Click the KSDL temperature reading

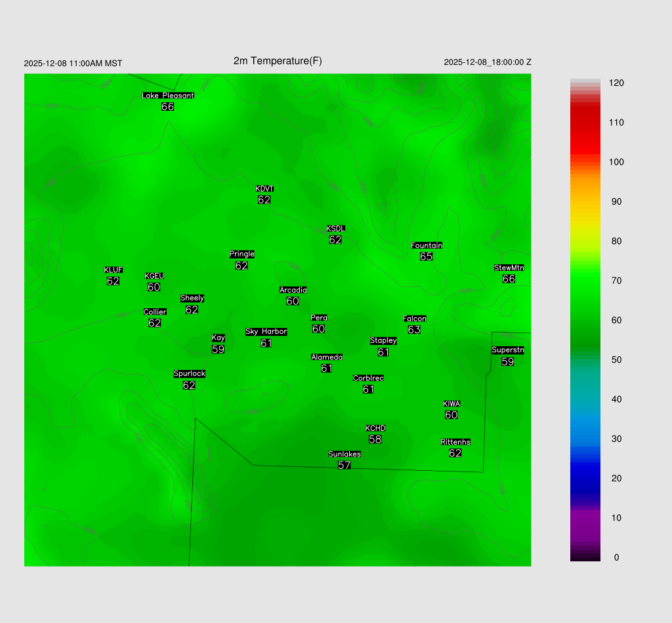click(335, 240)
